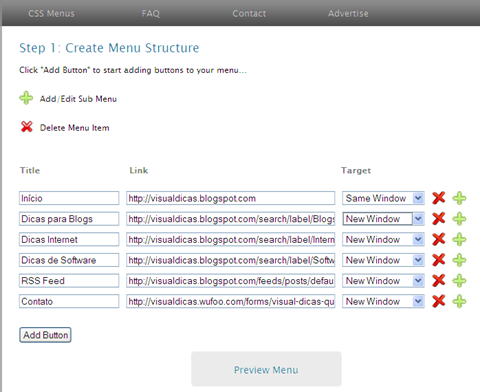Edit the Dicas para Blogs title field
Viewport: 480px width, 392px height.
point(69,219)
